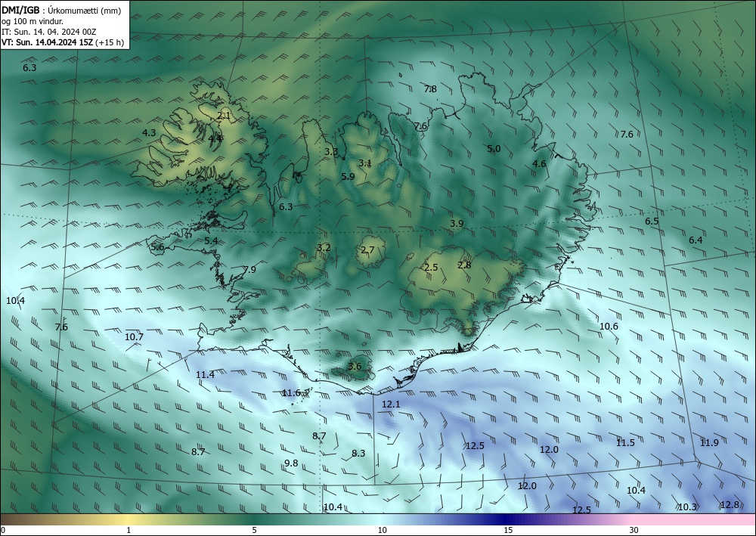The height and width of the screenshot is (536, 756).
Task: Select the VT valid time 15Z text
Action: (47, 42)
